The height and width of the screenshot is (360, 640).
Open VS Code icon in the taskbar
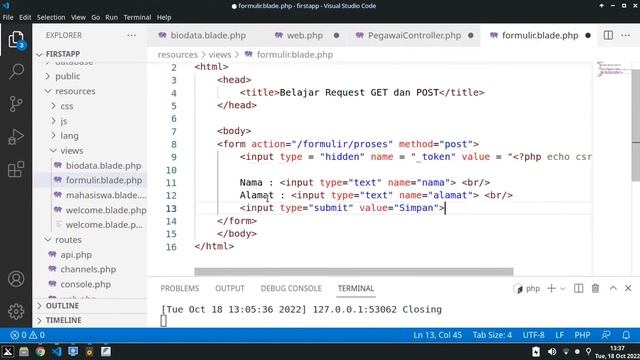pyautogui.click(x=57, y=351)
